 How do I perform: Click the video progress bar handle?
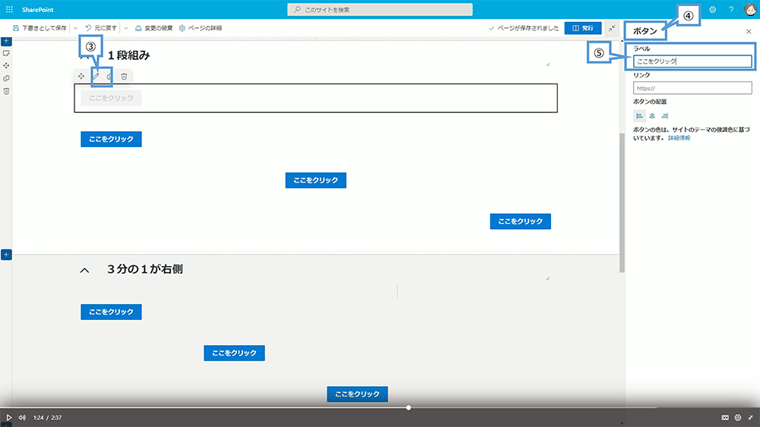[408, 408]
